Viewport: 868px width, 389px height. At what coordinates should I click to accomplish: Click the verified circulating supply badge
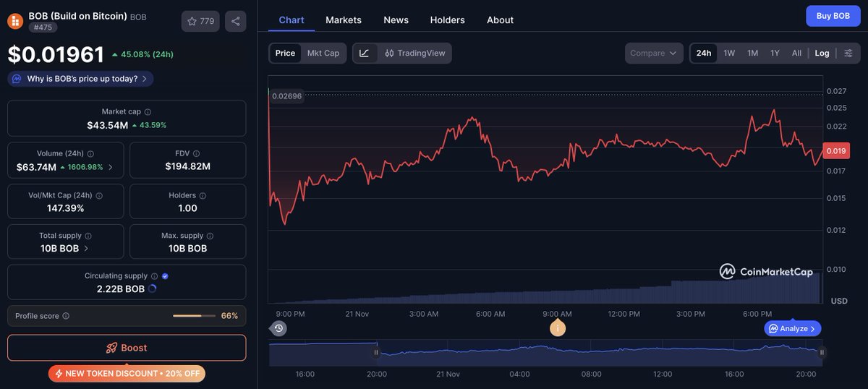tap(165, 276)
